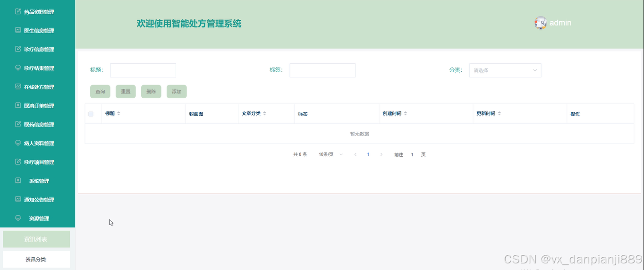Sort table by 创建时间 column arrows

point(405,114)
